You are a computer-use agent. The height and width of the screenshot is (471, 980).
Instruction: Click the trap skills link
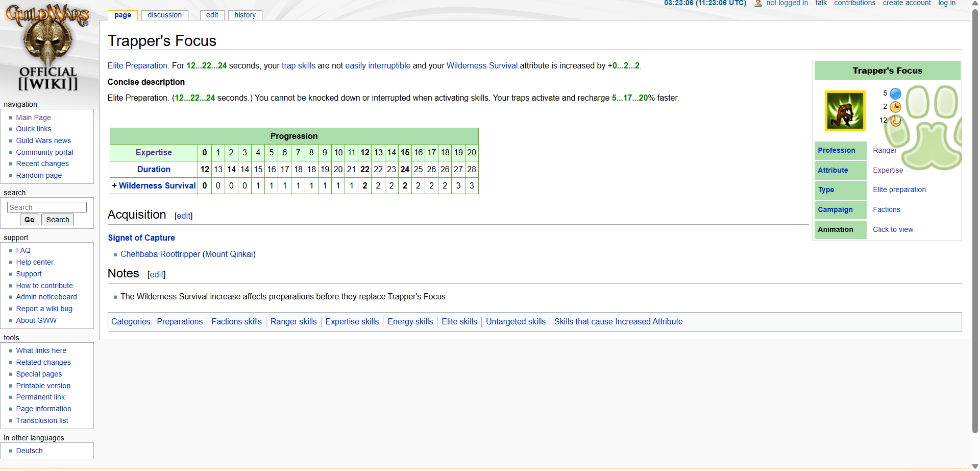click(299, 65)
